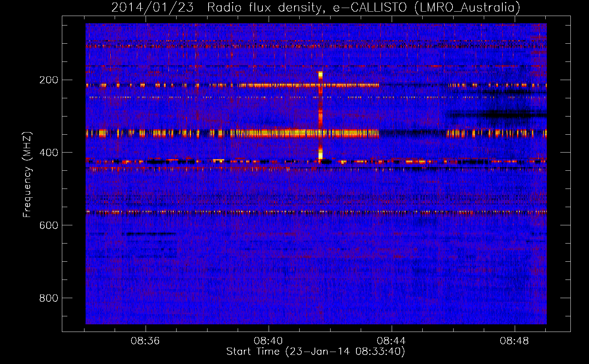Click the plot title '2014/01/23 Radio flux density'
The height and width of the screenshot is (364, 589).
(x=316, y=7)
